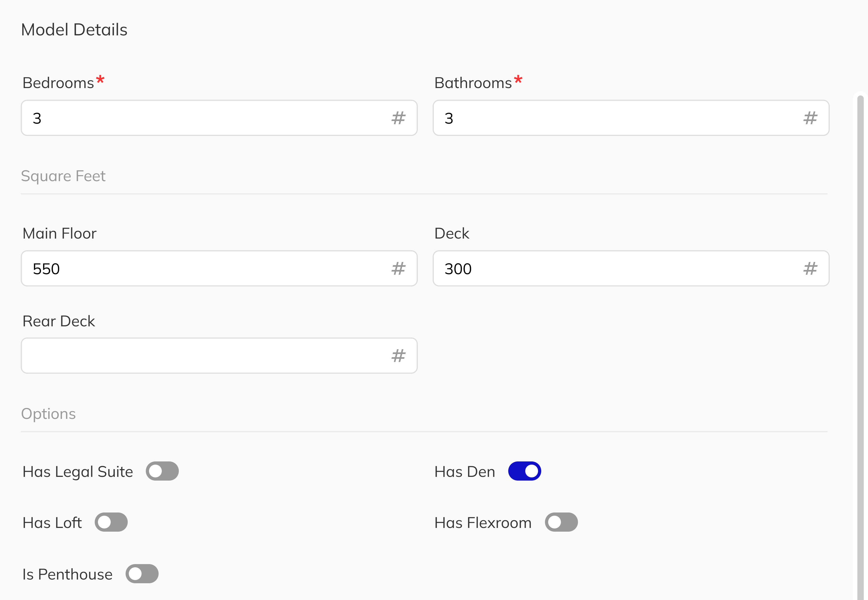Screen dimensions: 868x600
Task: Select the Main Floor square feet field
Action: 203,268
